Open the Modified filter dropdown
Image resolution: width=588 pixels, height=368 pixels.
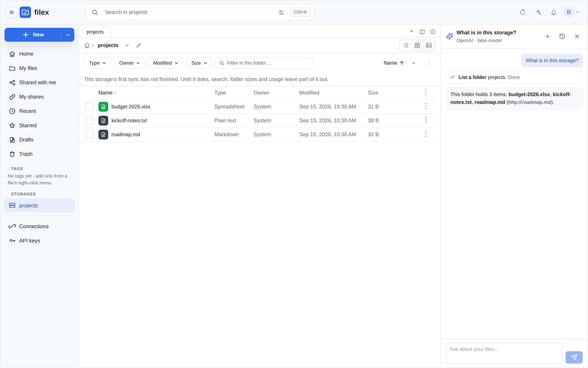165,63
